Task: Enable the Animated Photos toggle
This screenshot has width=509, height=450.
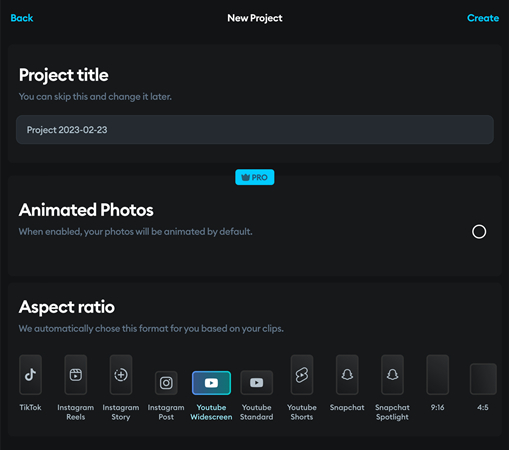Action: [x=479, y=232]
